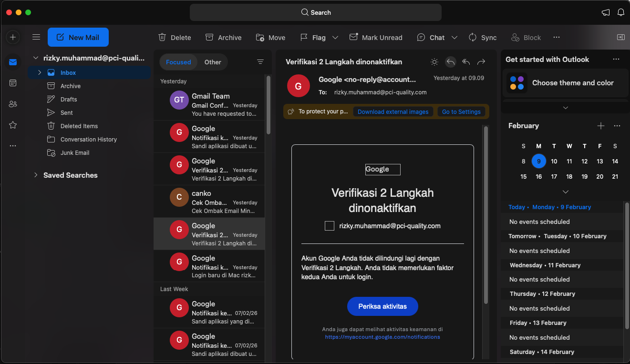The height and width of the screenshot is (364, 630).
Task: Expand Saved Searches in the folder list
Action: (x=36, y=175)
